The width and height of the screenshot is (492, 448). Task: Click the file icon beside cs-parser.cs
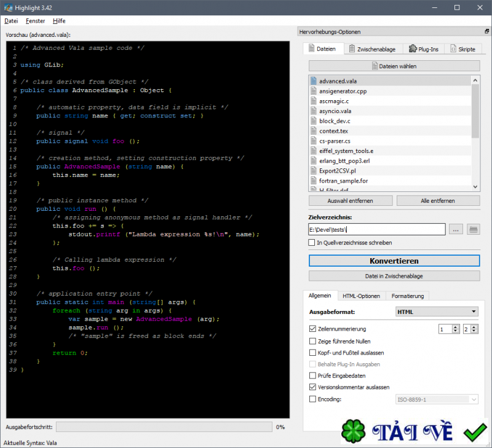pyautogui.click(x=314, y=141)
